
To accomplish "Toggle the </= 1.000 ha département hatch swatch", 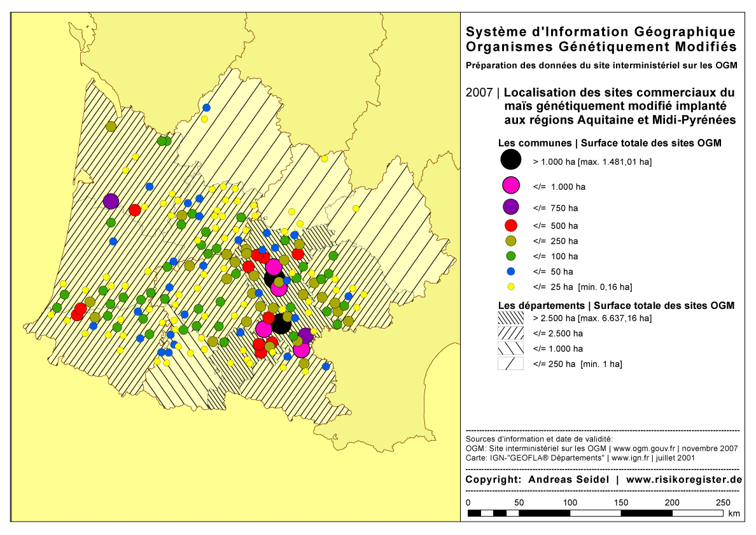I will click(509, 349).
